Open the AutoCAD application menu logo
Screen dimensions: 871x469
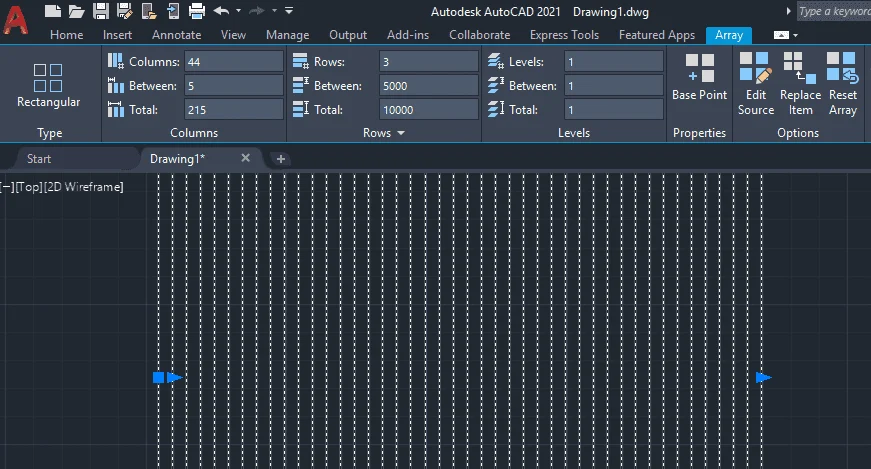point(16,20)
